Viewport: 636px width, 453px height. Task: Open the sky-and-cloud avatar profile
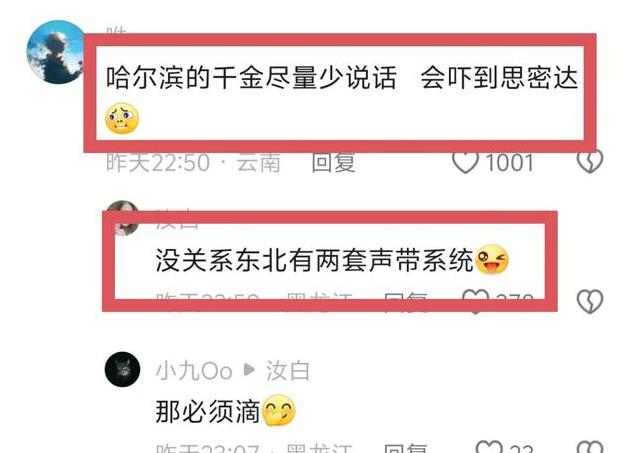point(56,52)
